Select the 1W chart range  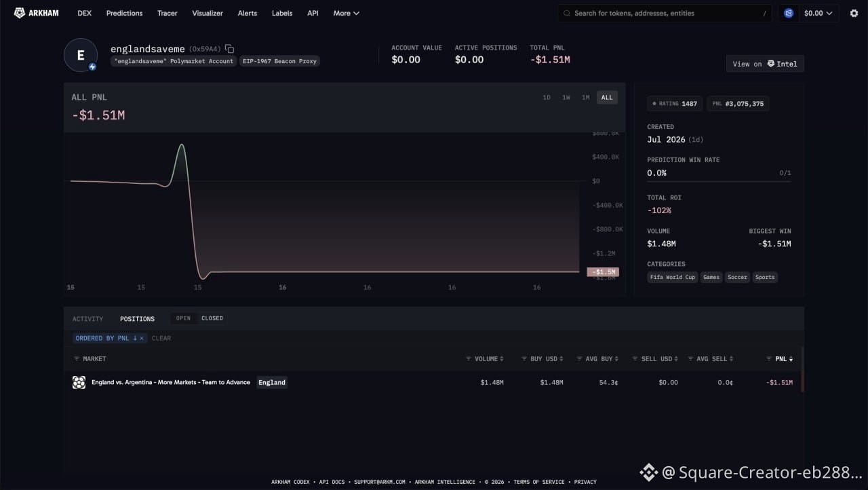[566, 97]
